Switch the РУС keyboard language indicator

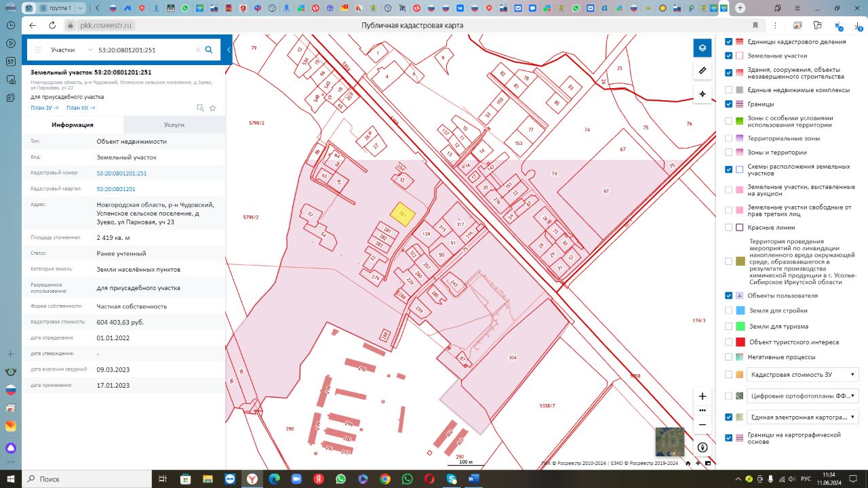point(806,479)
